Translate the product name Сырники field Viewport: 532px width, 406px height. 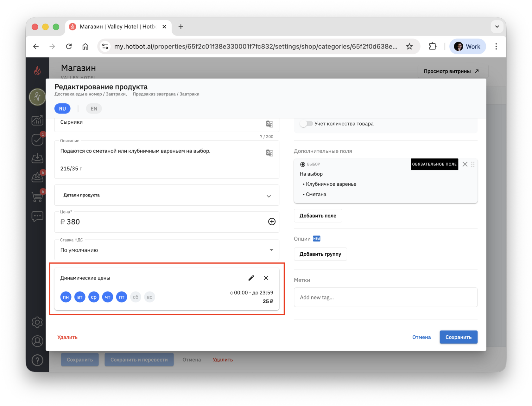coord(269,124)
